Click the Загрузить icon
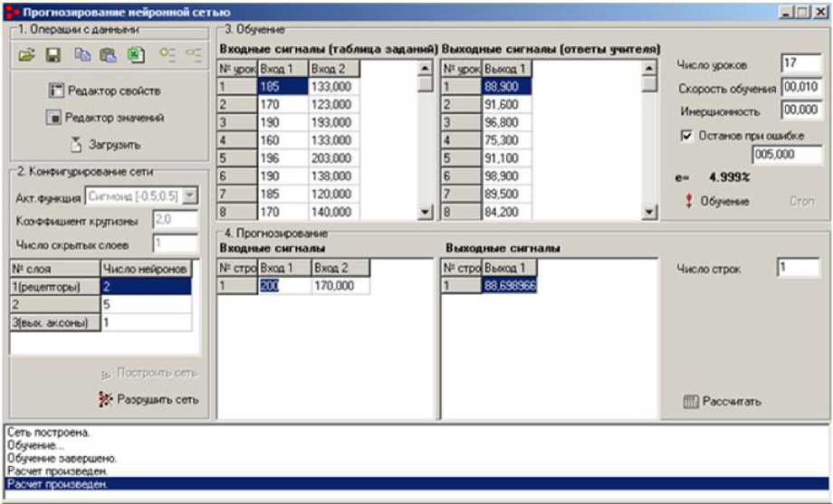This screenshot has height=504, width=833. tap(76, 145)
